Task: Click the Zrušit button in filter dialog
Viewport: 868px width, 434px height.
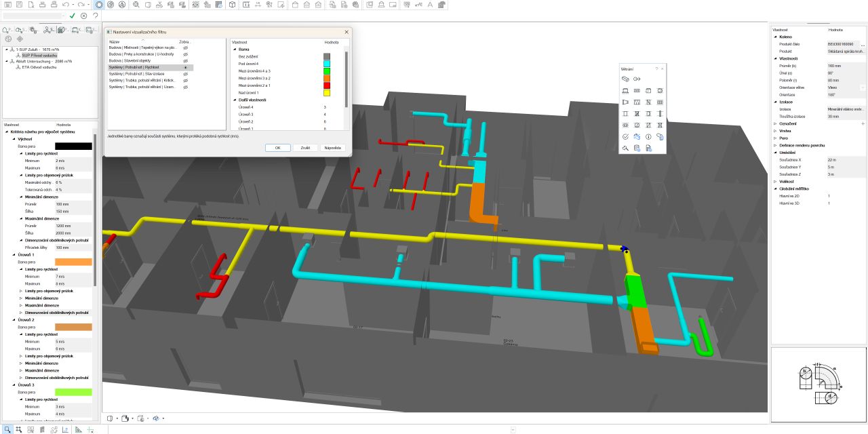Action: (305, 147)
